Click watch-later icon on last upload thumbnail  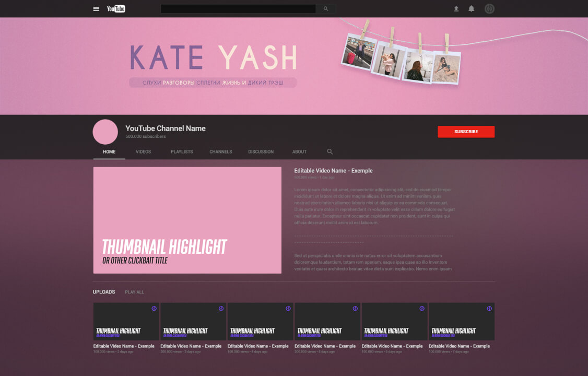489,309
